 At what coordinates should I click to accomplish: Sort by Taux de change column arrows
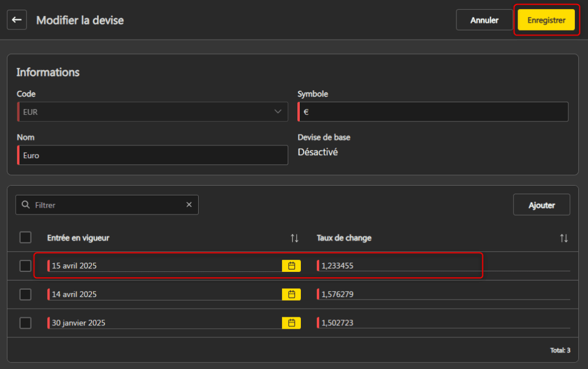click(564, 238)
